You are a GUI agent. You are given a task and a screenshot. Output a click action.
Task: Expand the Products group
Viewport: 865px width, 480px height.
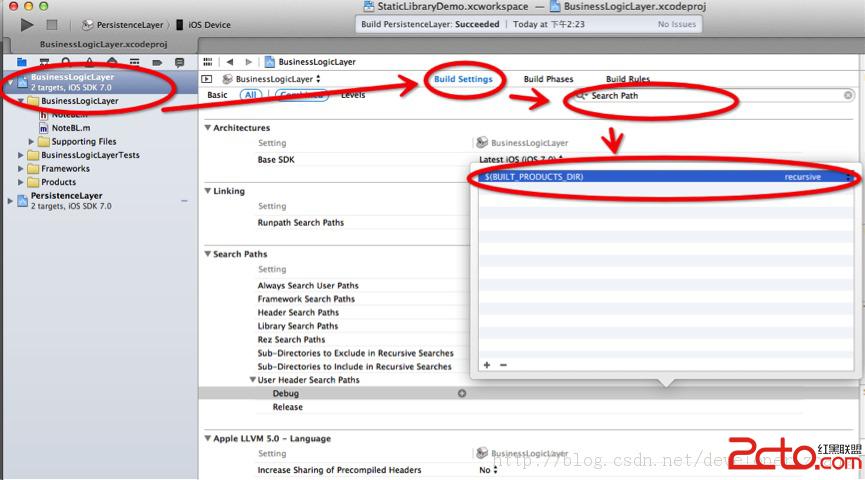20,182
